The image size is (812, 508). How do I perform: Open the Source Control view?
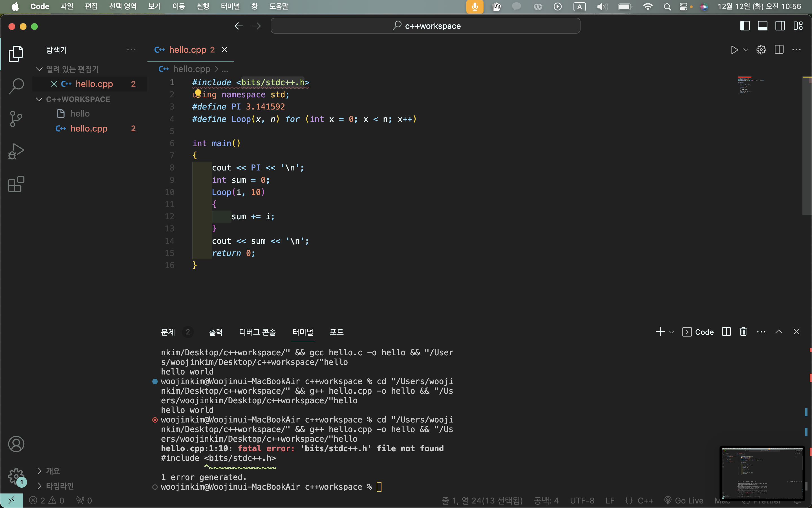click(x=16, y=119)
